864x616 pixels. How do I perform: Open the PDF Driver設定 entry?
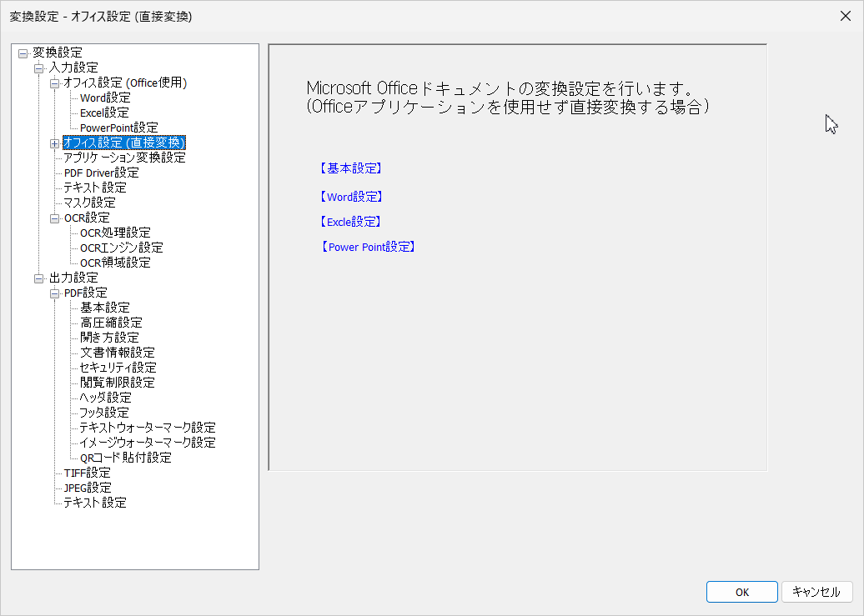pyautogui.click(x=101, y=173)
